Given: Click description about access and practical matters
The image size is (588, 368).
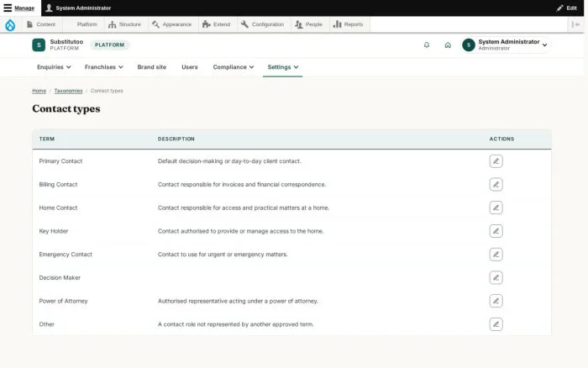Looking at the screenshot, I should pyautogui.click(x=244, y=208).
